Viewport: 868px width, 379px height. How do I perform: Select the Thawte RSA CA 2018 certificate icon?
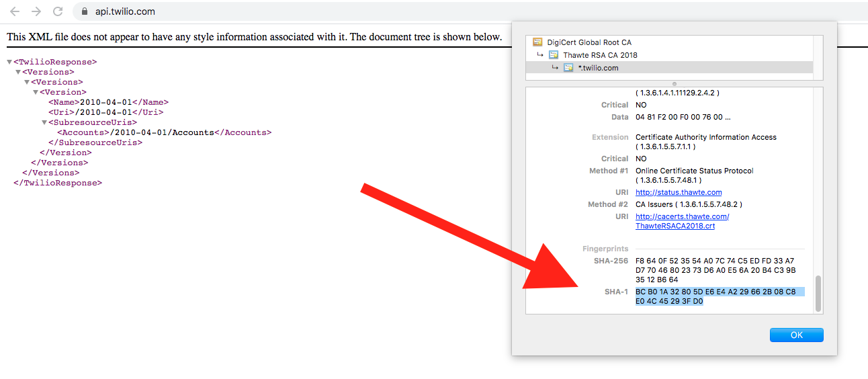(554, 55)
